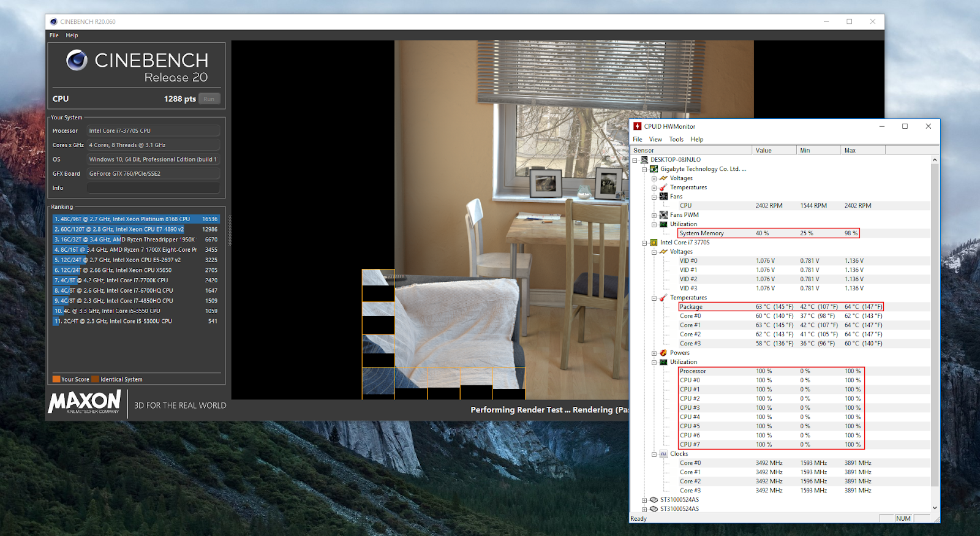Expand the Powers node in HWMonitor
Image resolution: width=980 pixels, height=536 pixels.
pos(654,353)
